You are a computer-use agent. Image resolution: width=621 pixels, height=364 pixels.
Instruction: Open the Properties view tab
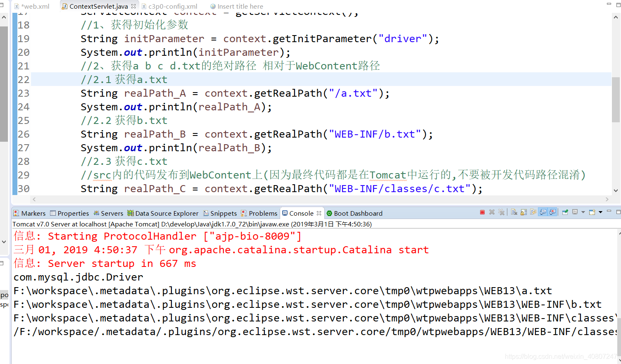tap(69, 213)
